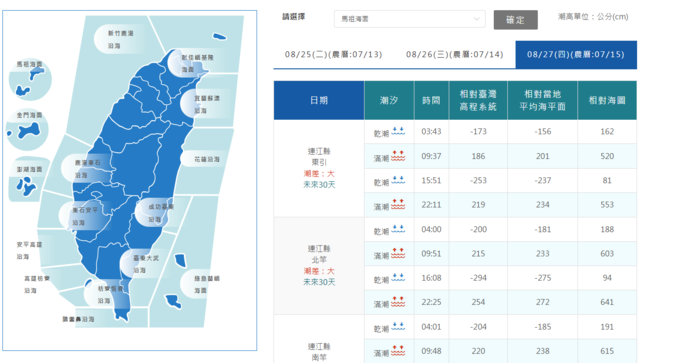Choose the 新竹鹿港沿海 map region

click(x=120, y=39)
